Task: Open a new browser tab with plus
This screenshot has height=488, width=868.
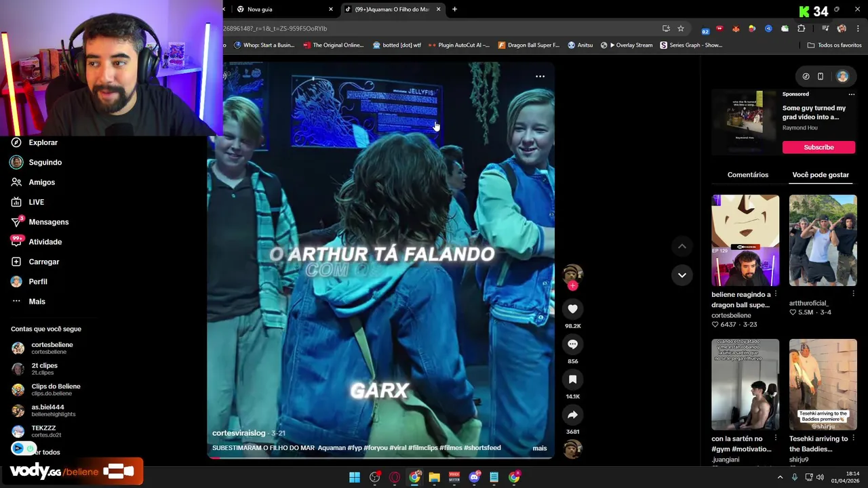Action: [x=454, y=9]
